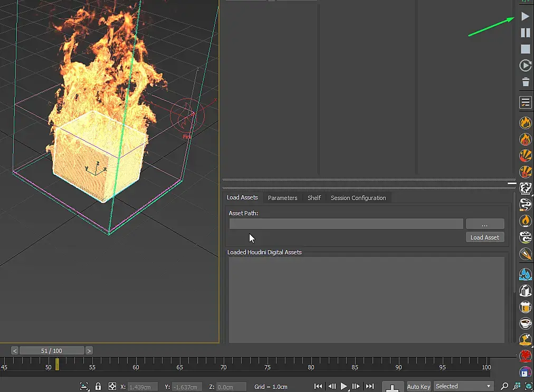Toggle Auto Key animation mode

click(418, 387)
